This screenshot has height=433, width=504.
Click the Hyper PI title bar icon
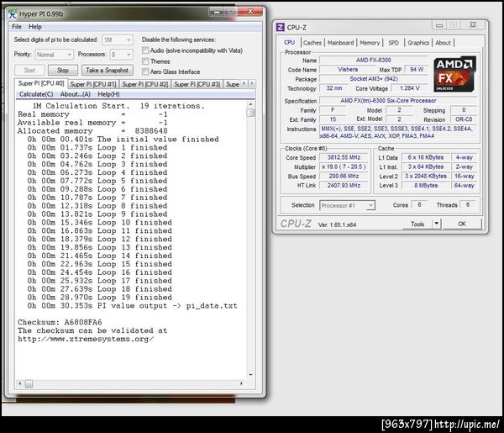click(x=13, y=14)
